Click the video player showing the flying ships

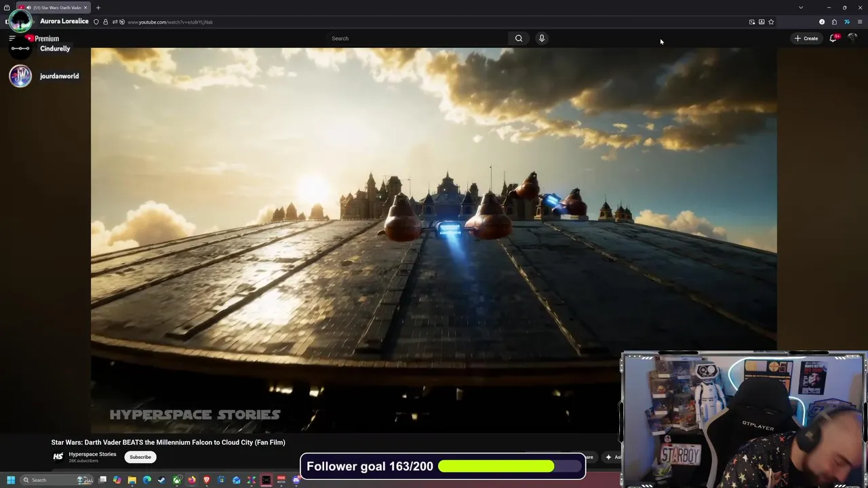pyautogui.click(x=434, y=240)
